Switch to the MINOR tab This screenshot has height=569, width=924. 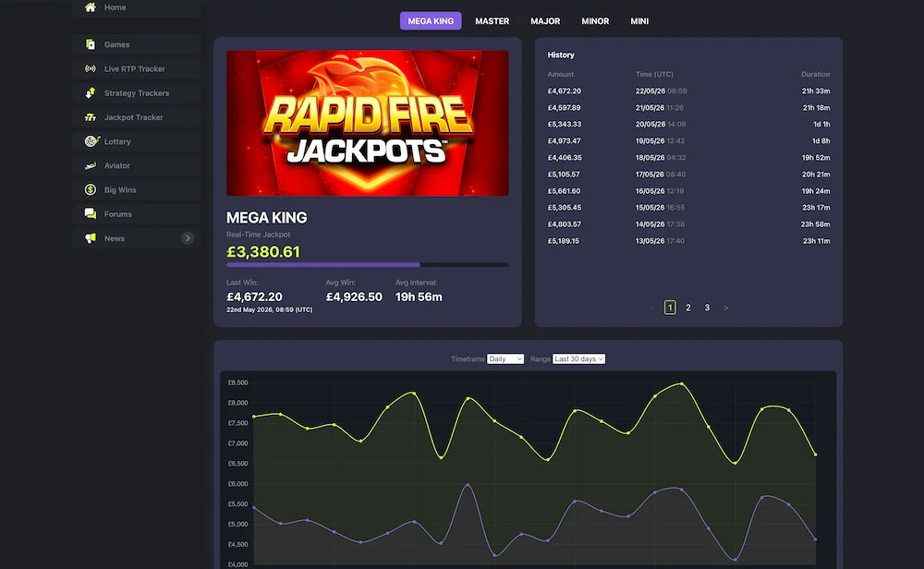coord(595,20)
